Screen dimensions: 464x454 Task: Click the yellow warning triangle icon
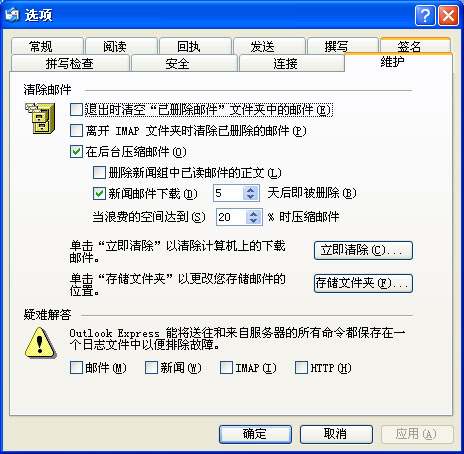pos(40,343)
